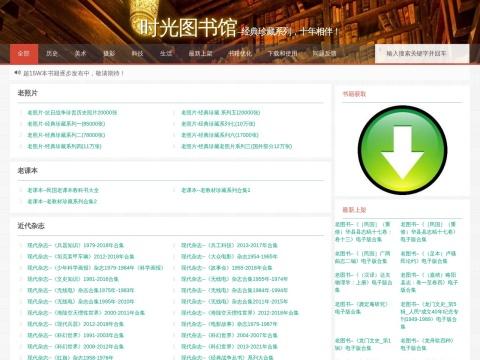Viewport: 480px width, 360px height.
Task: Open 现代杂志 海陆空天惯性世界 2000-2011 link
Action: pos(86,313)
